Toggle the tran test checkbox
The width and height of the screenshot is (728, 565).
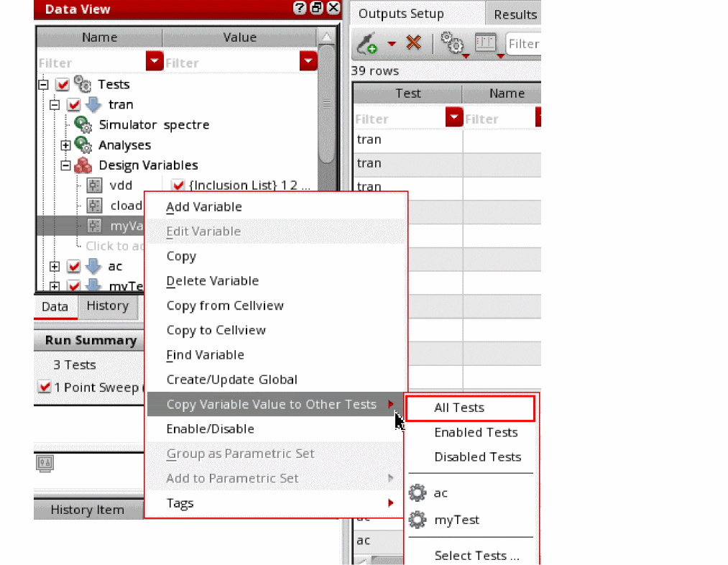tap(73, 104)
